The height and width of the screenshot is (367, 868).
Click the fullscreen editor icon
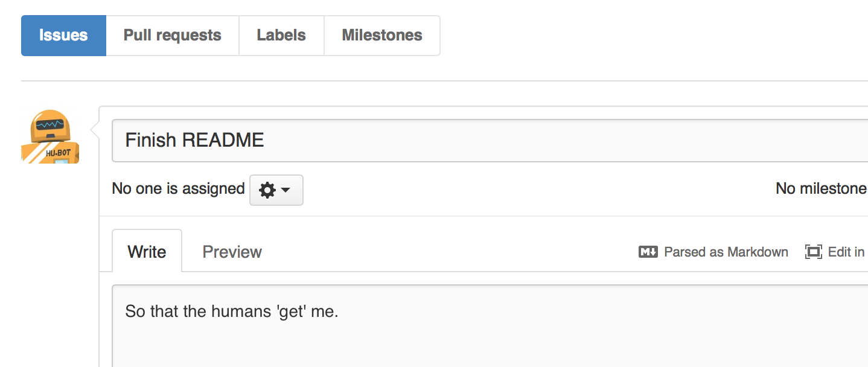(x=814, y=252)
